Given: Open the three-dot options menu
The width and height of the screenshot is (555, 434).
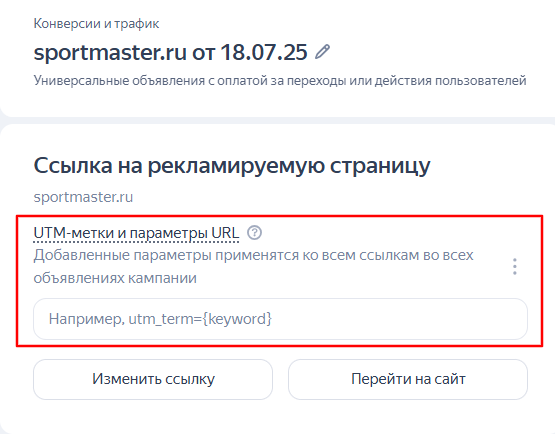Looking at the screenshot, I should [x=515, y=267].
